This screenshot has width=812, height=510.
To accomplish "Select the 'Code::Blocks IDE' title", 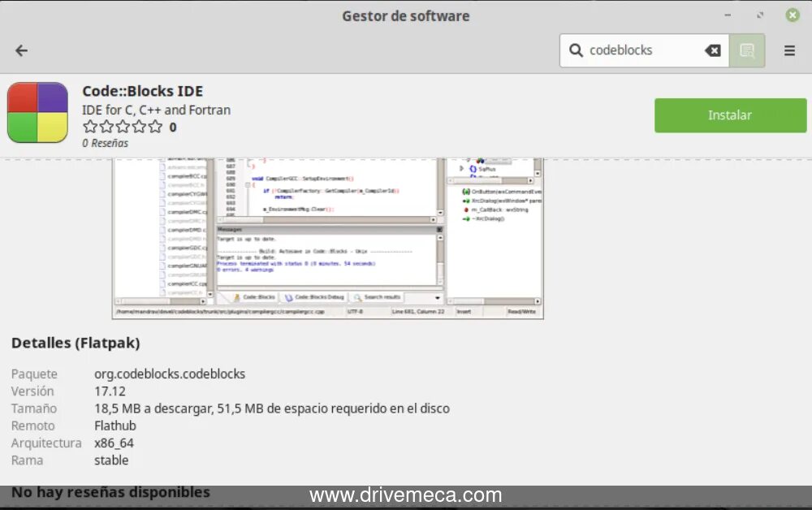I will pyautogui.click(x=142, y=91).
